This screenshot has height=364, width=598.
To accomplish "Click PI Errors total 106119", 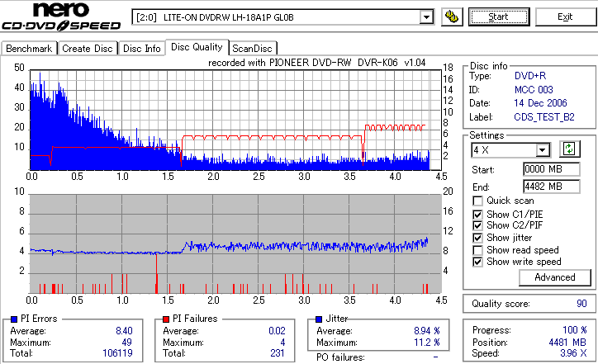I will coord(117,353).
